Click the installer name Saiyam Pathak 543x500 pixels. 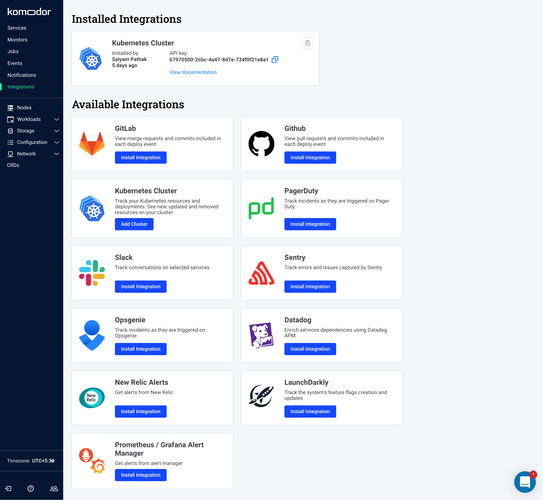coord(129,59)
